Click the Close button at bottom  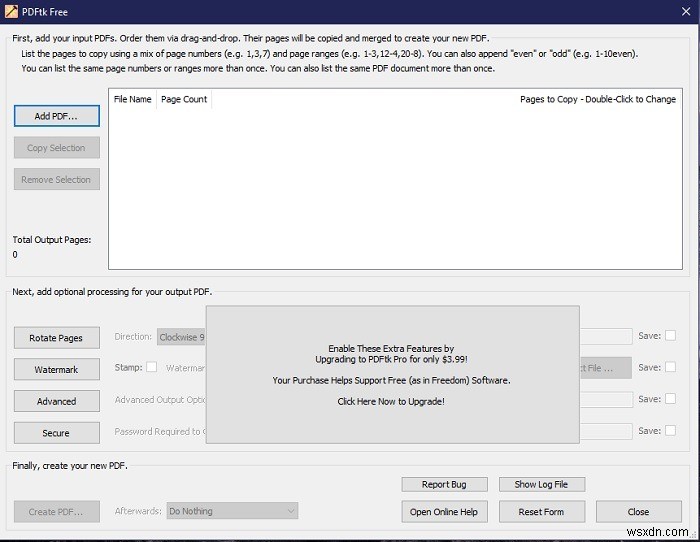coord(638,512)
